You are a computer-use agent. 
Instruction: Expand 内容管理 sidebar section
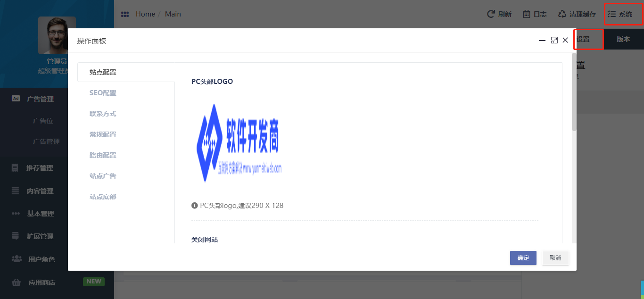click(40, 191)
